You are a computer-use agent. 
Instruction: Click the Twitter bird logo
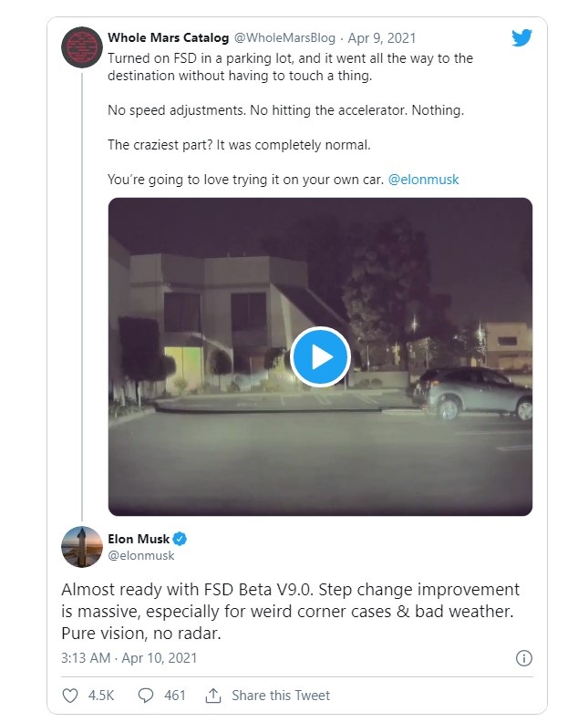pyautogui.click(x=521, y=37)
